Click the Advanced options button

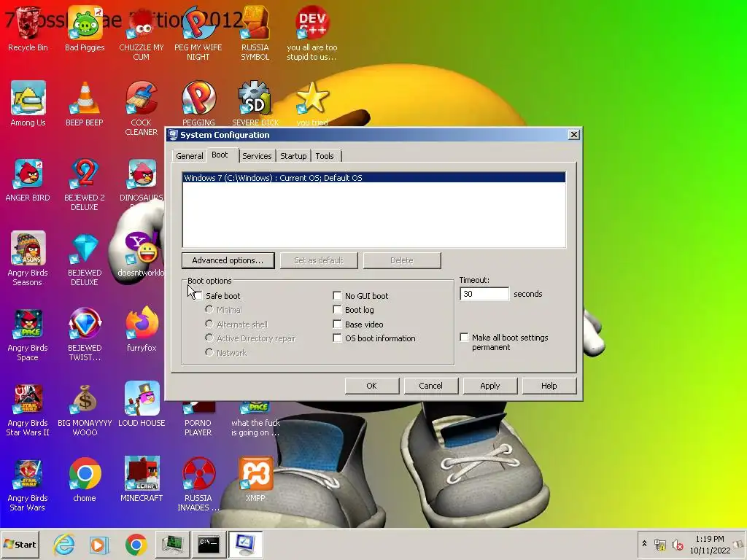[x=228, y=260]
